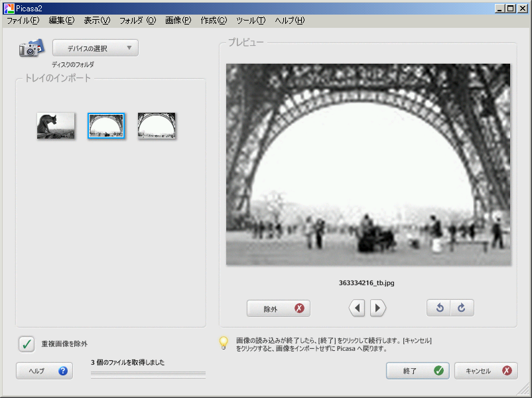The width and height of the screenshot is (532, 398).
Task: Open the デバイスの選択 dropdown
Action: (x=96, y=48)
